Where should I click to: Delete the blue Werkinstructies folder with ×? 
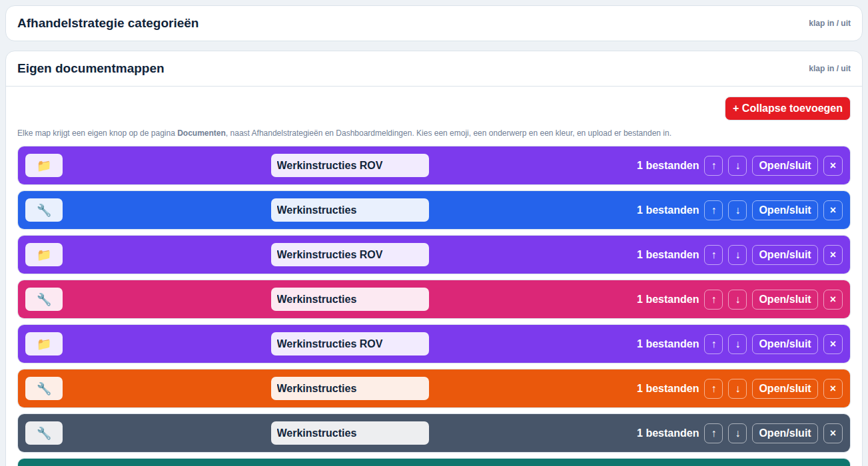point(833,210)
